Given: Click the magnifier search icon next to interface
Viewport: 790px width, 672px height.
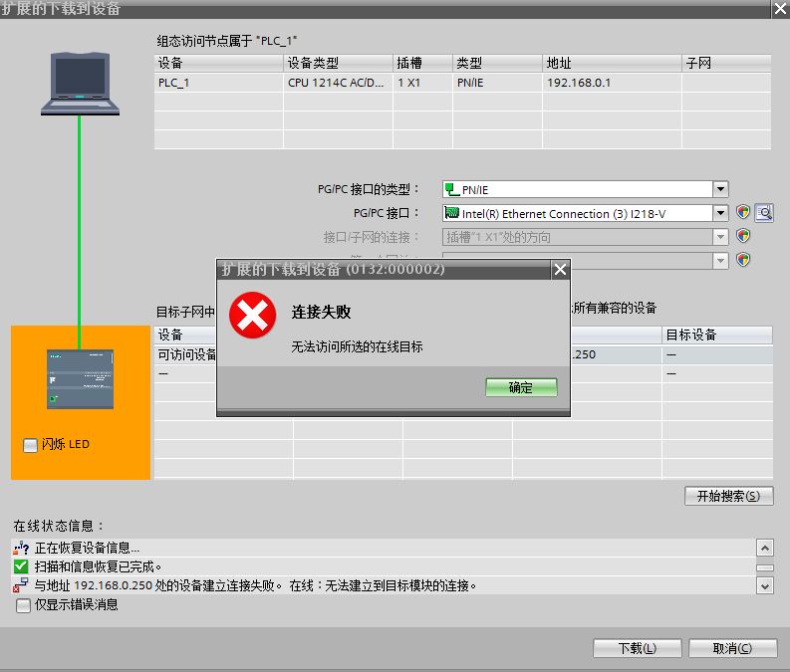Looking at the screenshot, I should click(764, 213).
